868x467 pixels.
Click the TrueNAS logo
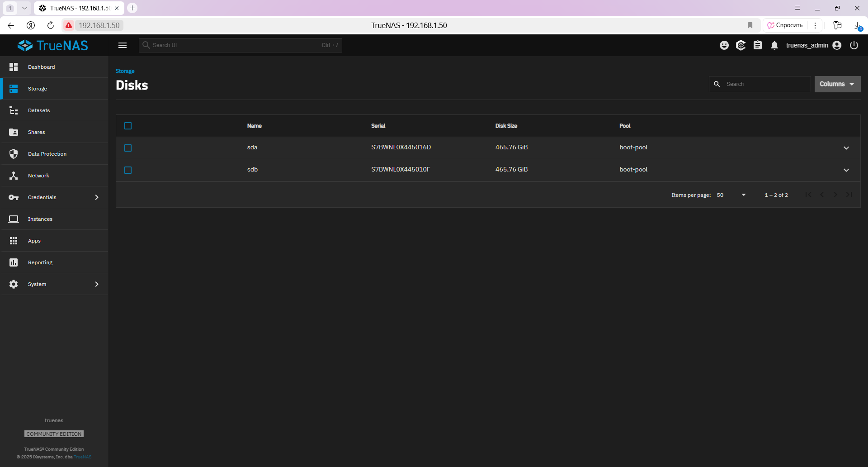53,45
